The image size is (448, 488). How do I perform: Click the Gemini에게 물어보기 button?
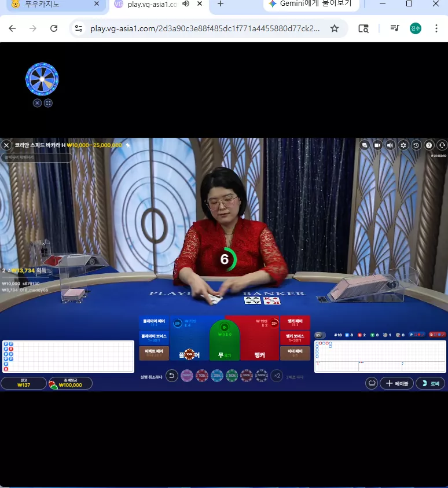pos(311,5)
